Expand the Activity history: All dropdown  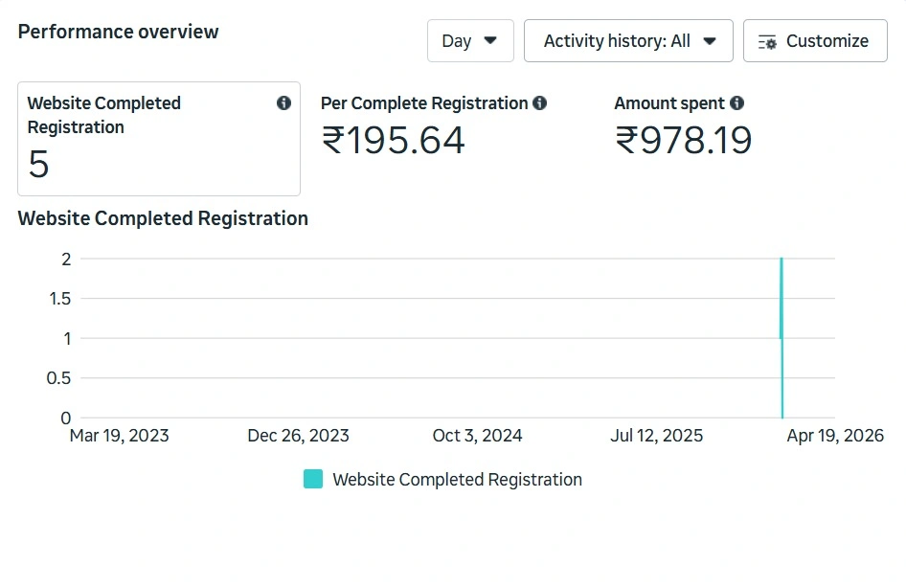click(628, 40)
